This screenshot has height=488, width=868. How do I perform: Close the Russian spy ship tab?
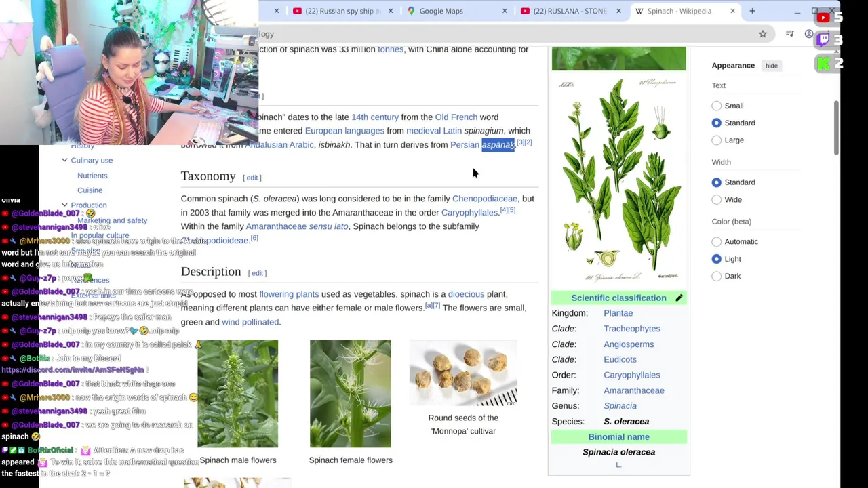(x=391, y=11)
